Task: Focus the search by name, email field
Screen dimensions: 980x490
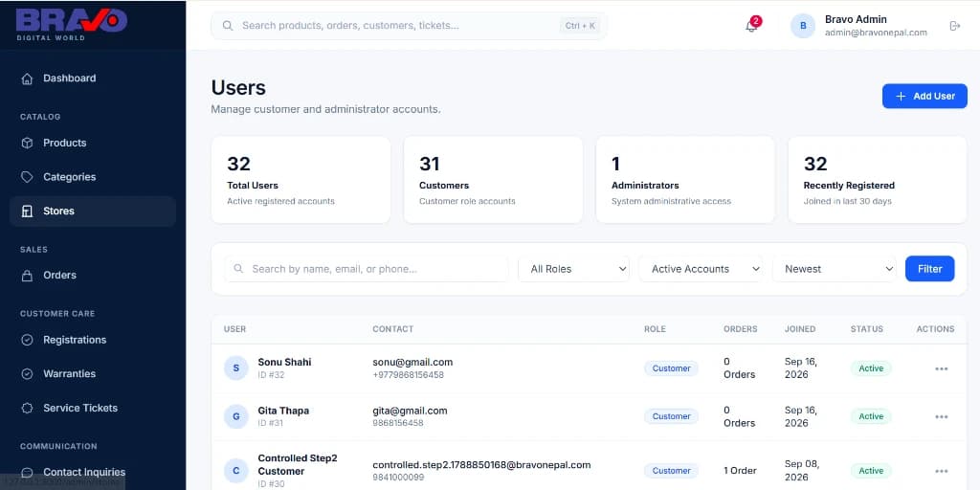Action: point(367,269)
